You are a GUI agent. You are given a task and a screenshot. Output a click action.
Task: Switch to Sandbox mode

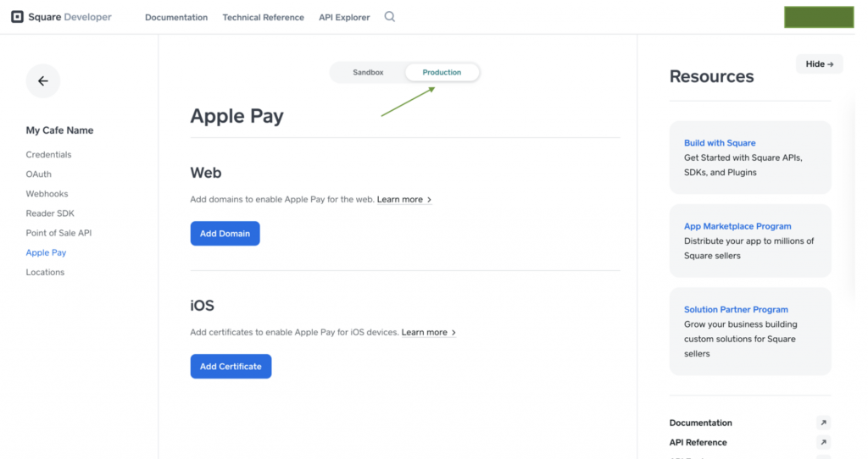[368, 73]
